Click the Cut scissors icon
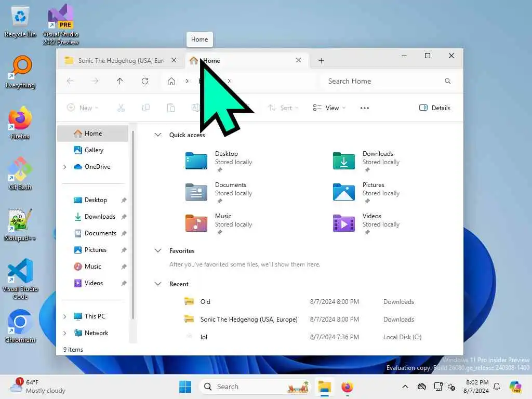The image size is (532, 399). 121,108
